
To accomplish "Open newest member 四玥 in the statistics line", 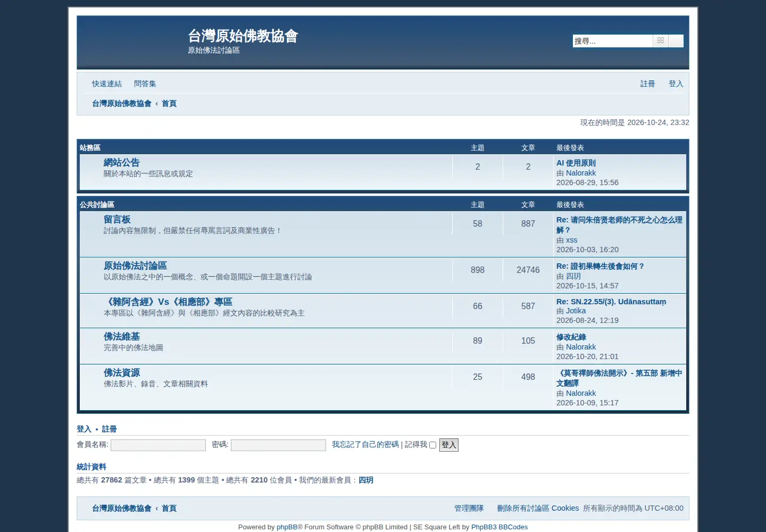I will coord(366,480).
